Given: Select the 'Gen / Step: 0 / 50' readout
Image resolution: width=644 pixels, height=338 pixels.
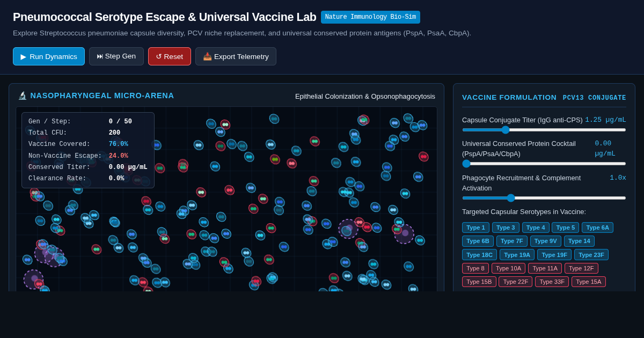Looking at the screenshot, I should click(x=88, y=122).
